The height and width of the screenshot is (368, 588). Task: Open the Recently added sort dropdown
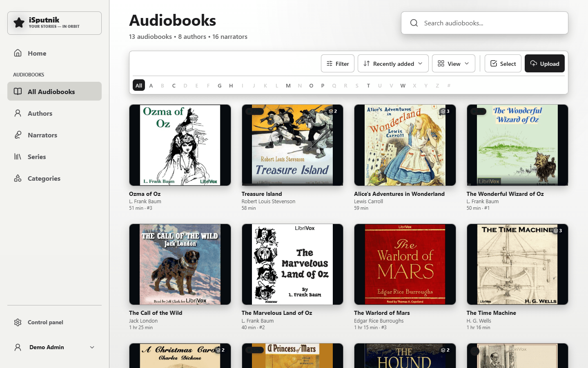pyautogui.click(x=393, y=63)
